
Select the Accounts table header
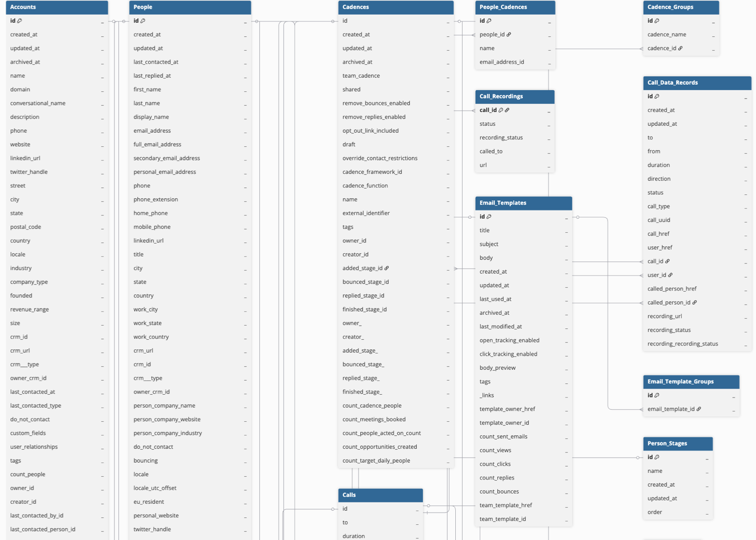pos(57,7)
